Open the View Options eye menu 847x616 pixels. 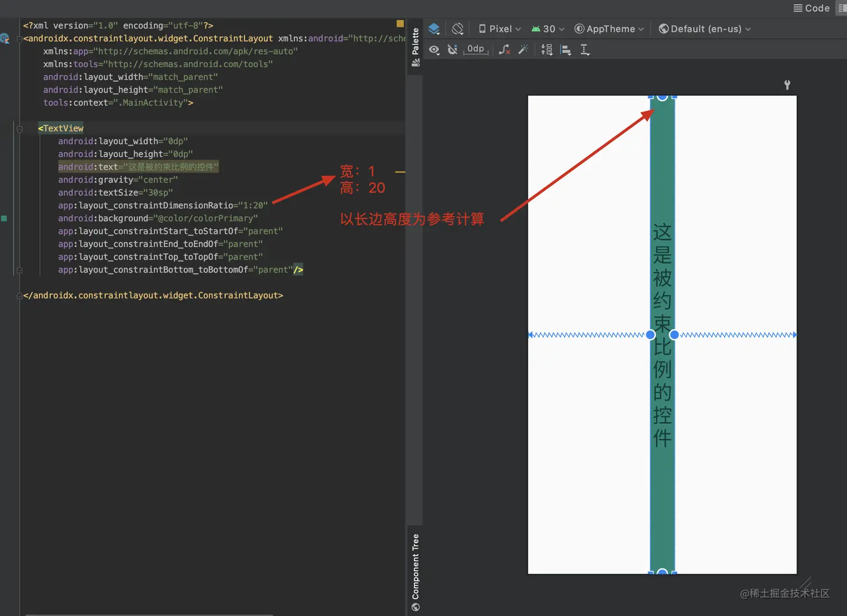[x=434, y=50]
